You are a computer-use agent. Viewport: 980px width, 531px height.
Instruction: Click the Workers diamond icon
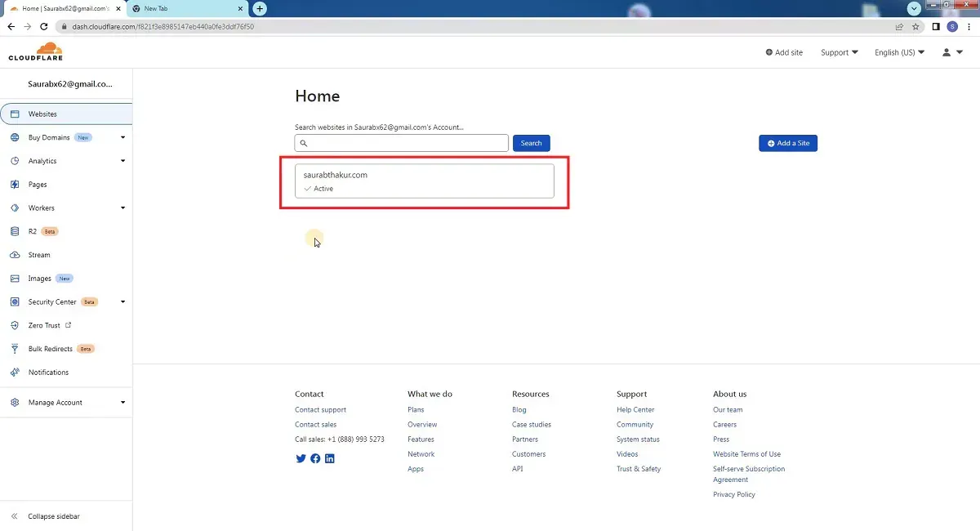click(15, 208)
